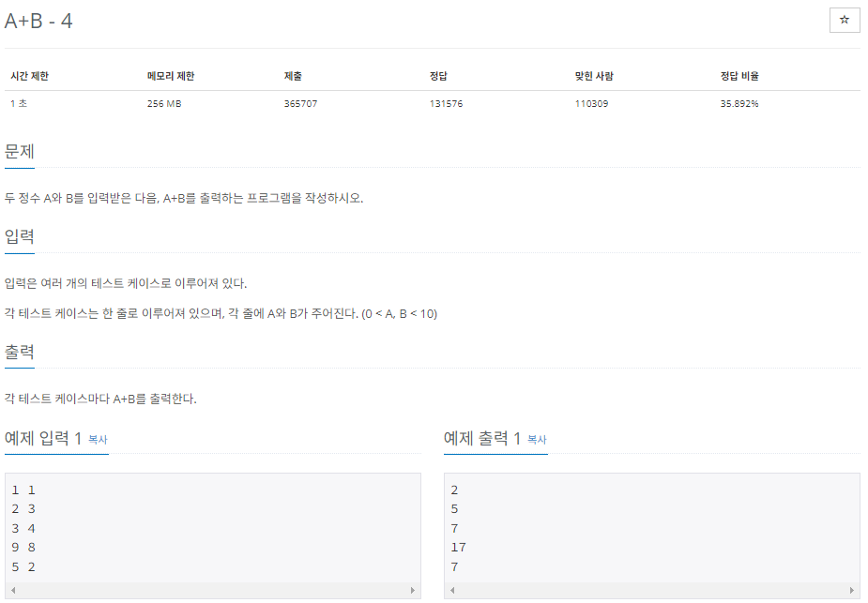Click the solver count 110309
This screenshot has height=603, width=868.
pyautogui.click(x=592, y=103)
